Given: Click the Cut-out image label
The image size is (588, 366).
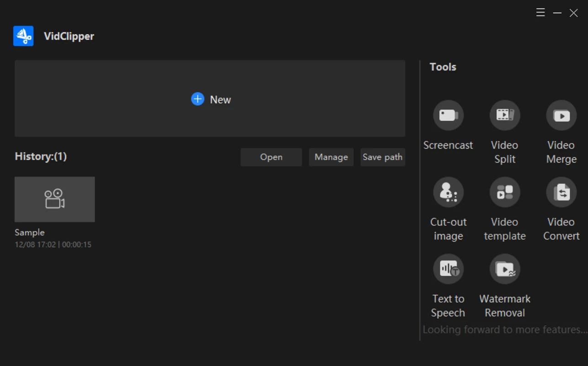Looking at the screenshot, I should 448,229.
